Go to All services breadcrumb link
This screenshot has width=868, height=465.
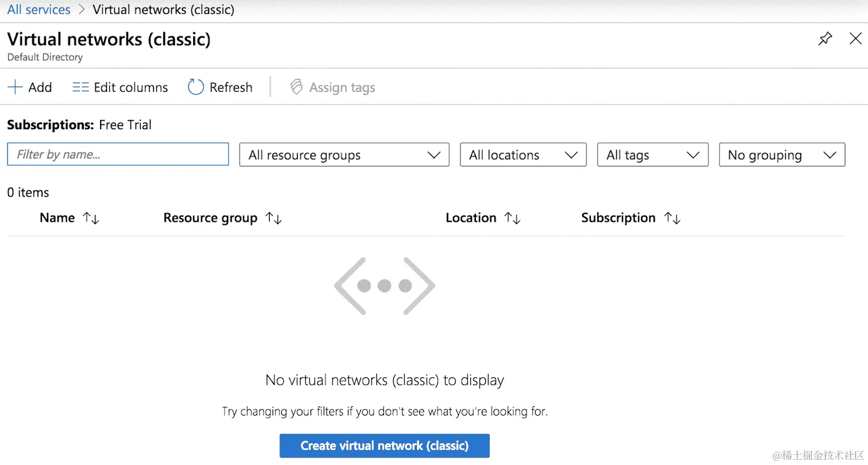coord(39,10)
